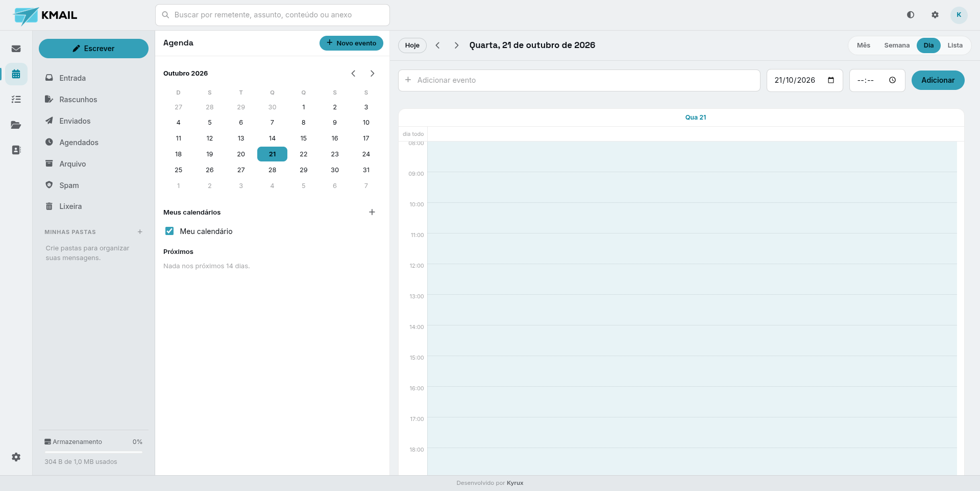Switch to Semana view
The width and height of the screenshot is (980, 491).
point(897,45)
